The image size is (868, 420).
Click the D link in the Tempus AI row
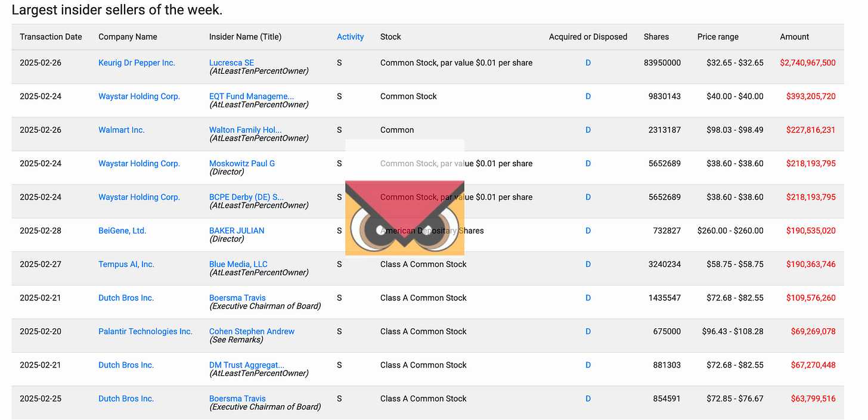pos(588,264)
